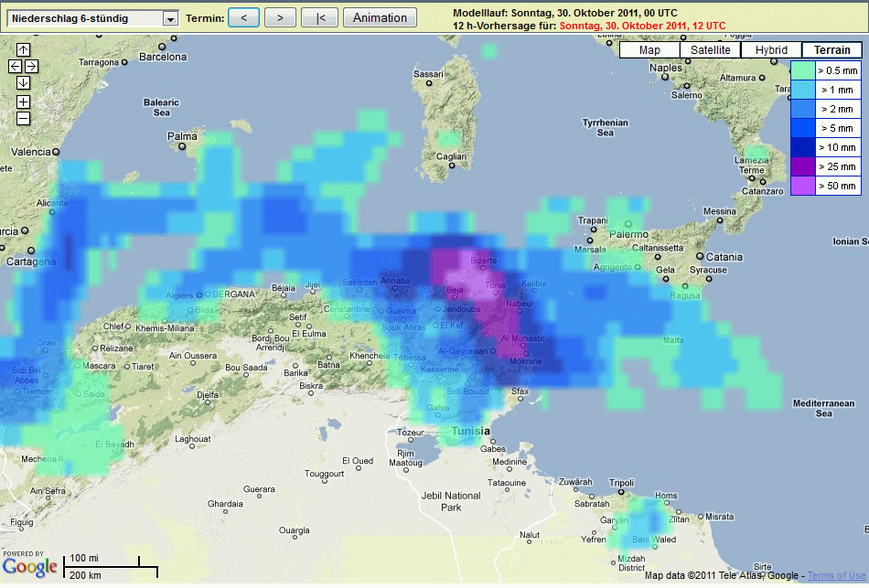869x588 pixels.
Task: Pan the map left with the arrow
Action: (x=15, y=67)
